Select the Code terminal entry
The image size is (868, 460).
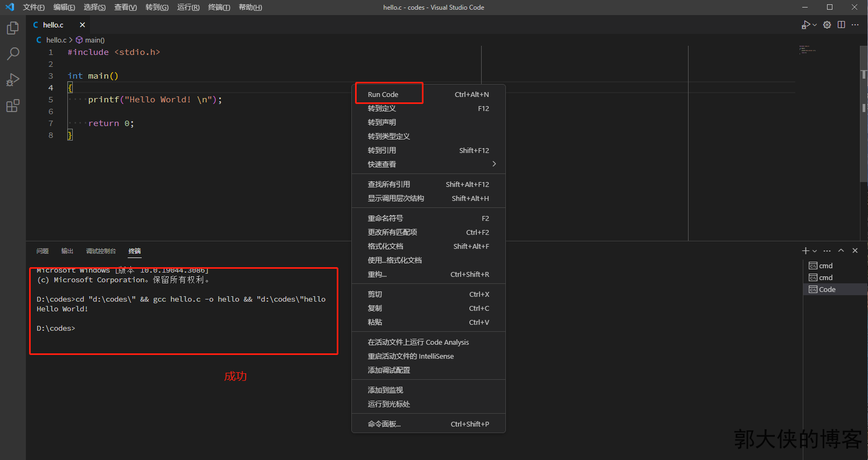click(x=835, y=289)
